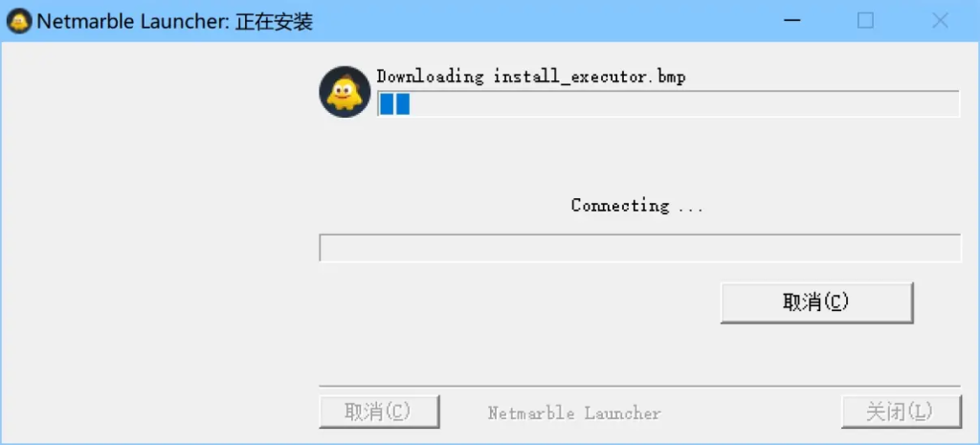This screenshot has width=980, height=445.
Task: Minimize the Netmarble Launcher installer window
Action: click(x=791, y=21)
